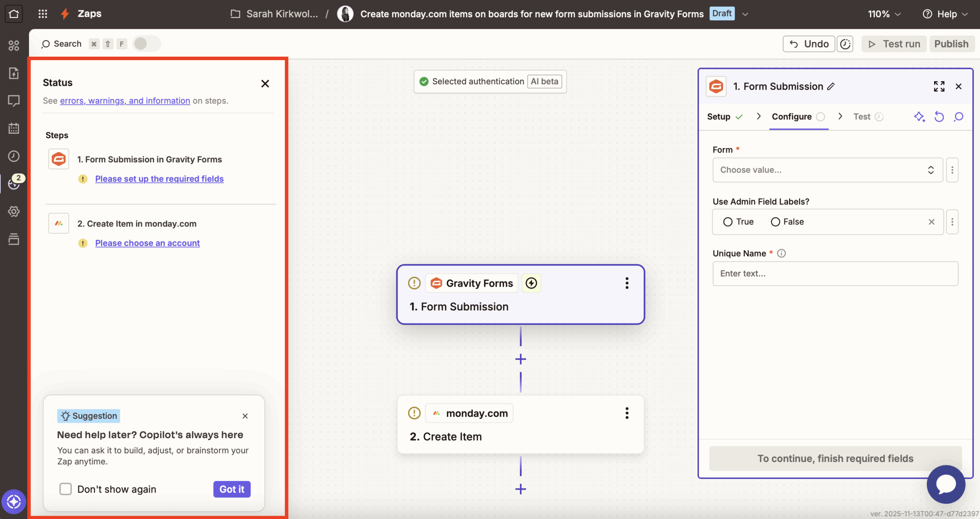Open the Zapier apps grid icon

tap(42, 13)
